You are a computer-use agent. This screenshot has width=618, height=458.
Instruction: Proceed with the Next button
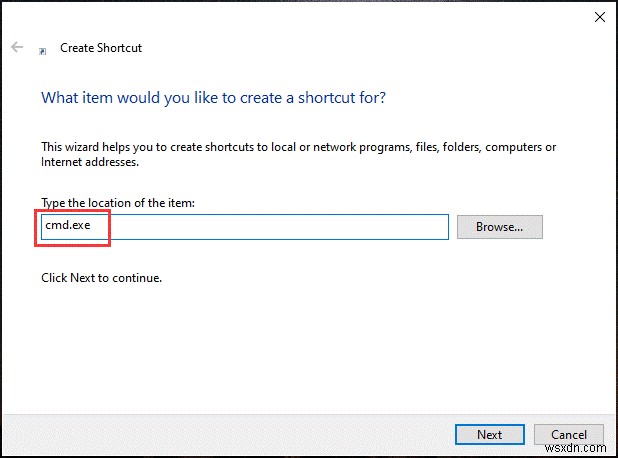(490, 434)
